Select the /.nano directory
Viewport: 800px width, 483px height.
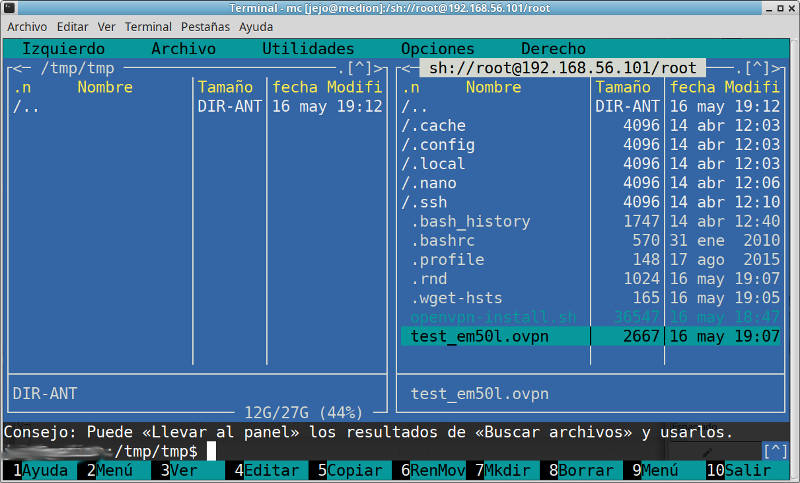(591, 183)
